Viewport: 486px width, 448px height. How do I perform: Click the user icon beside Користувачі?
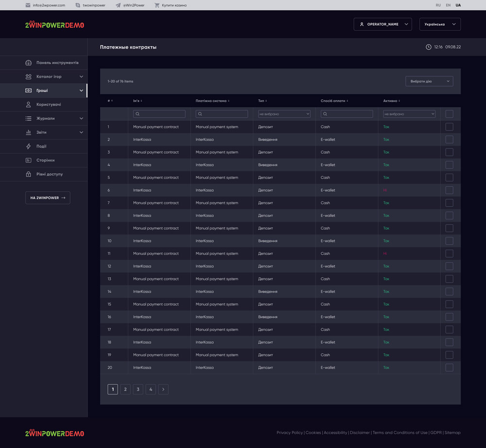(28, 105)
